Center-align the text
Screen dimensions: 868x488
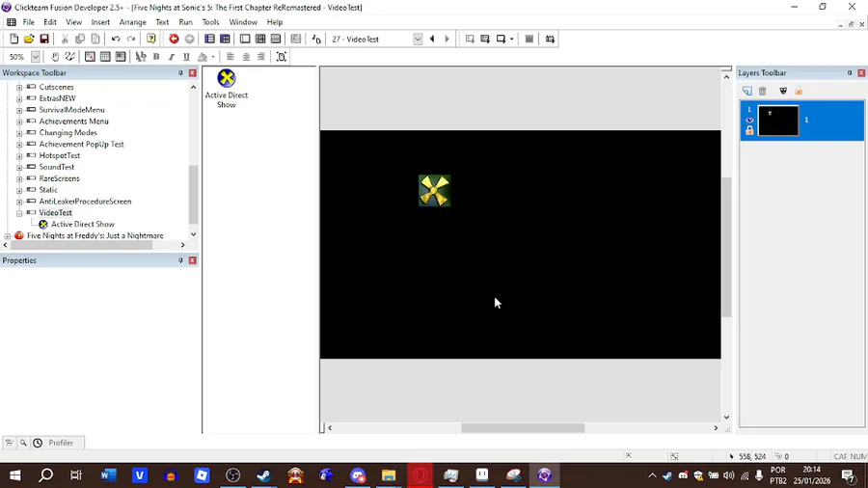(246, 57)
